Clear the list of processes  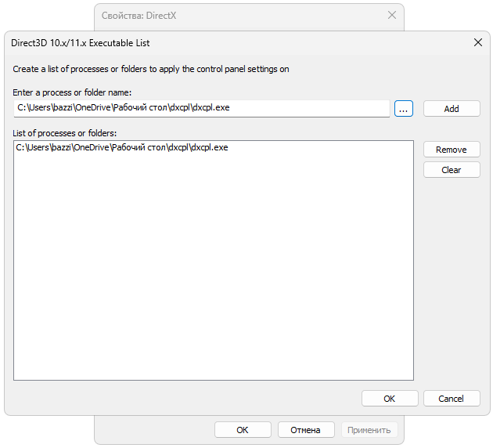tap(452, 170)
